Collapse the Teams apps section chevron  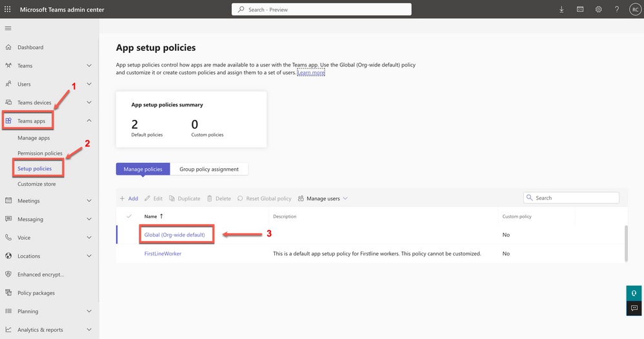point(89,121)
